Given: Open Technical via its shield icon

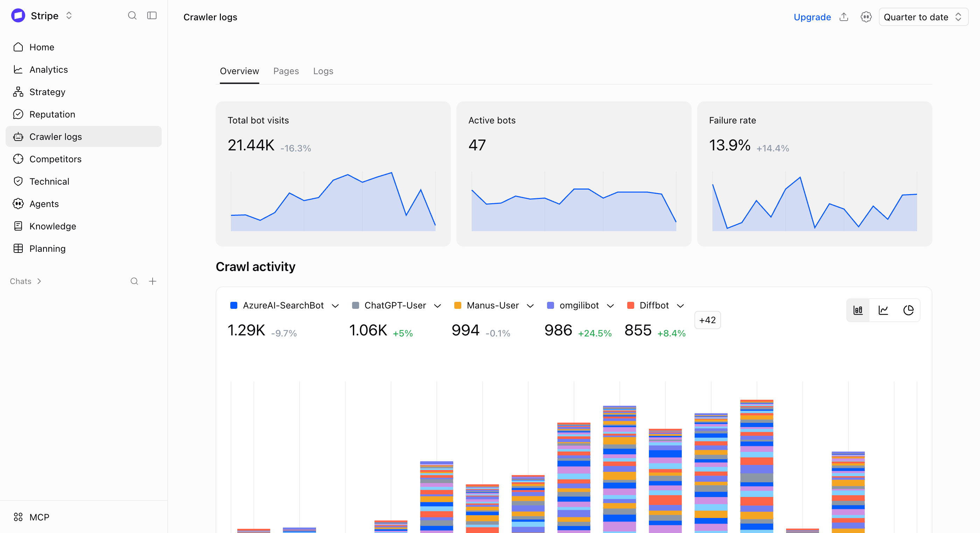Looking at the screenshot, I should [x=18, y=182].
